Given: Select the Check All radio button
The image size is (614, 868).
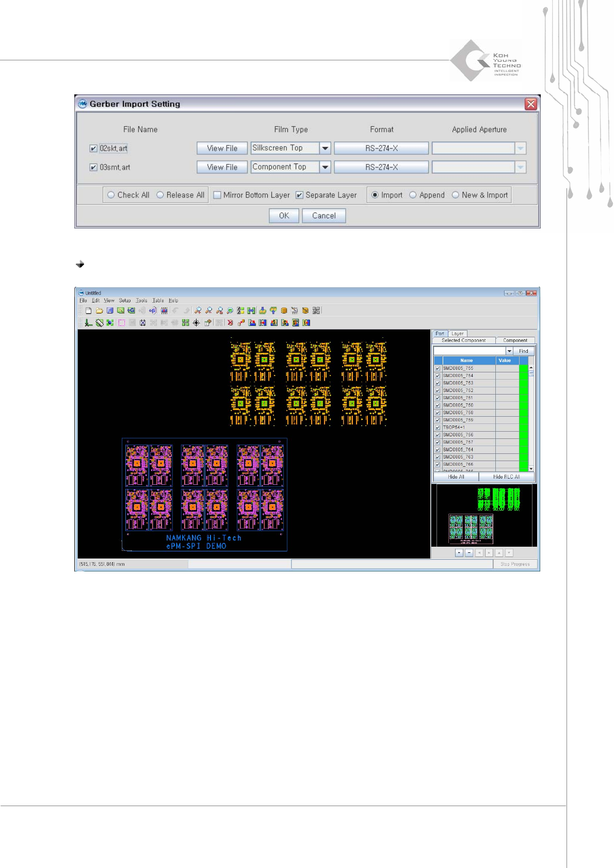Looking at the screenshot, I should point(111,195).
